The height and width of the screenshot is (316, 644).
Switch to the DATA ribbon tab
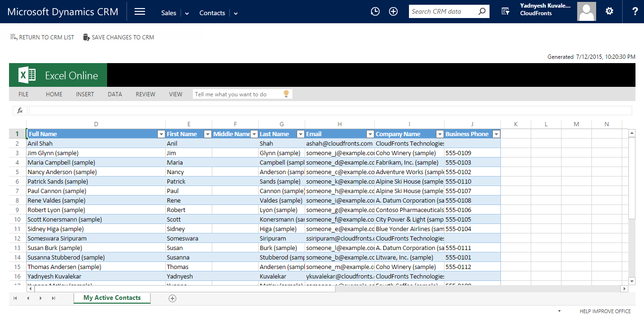tap(115, 94)
